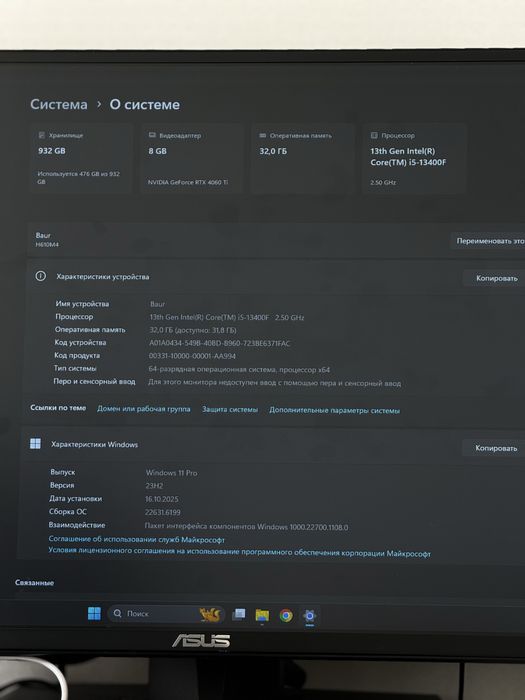Click the Дата установки value 16.10.2025

(162, 499)
